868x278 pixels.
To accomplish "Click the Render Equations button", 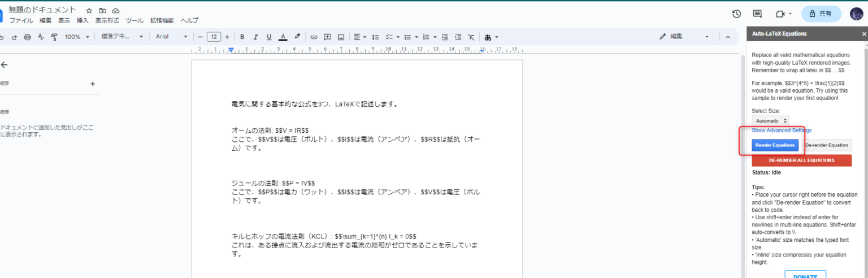I will [775, 145].
